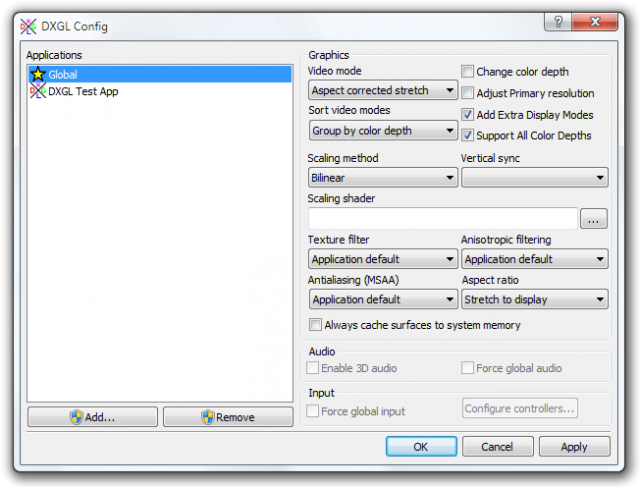Click the shield icon on Add button
Viewport: 640px width, 487px height.
pos(76,417)
